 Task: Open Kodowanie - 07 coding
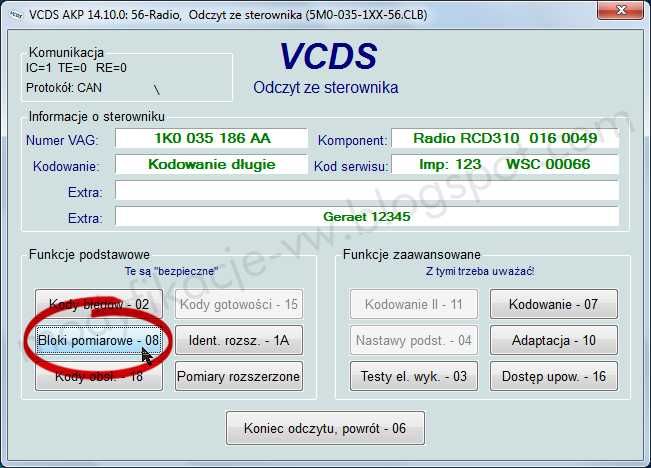tap(553, 304)
